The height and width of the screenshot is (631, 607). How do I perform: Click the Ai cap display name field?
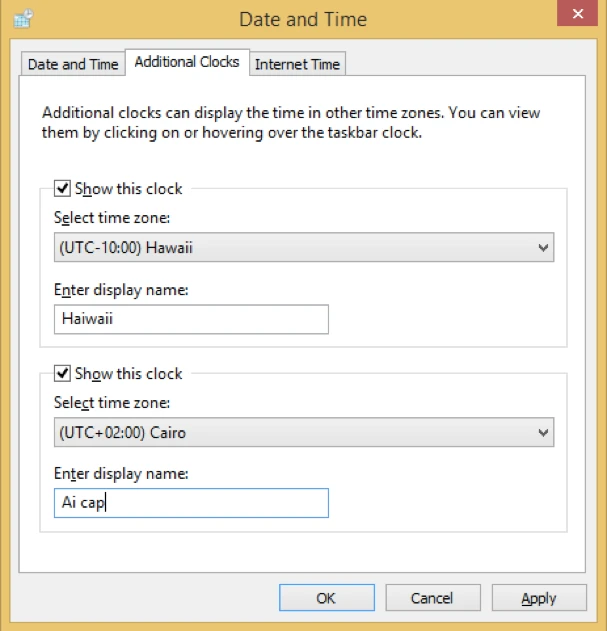click(191, 503)
